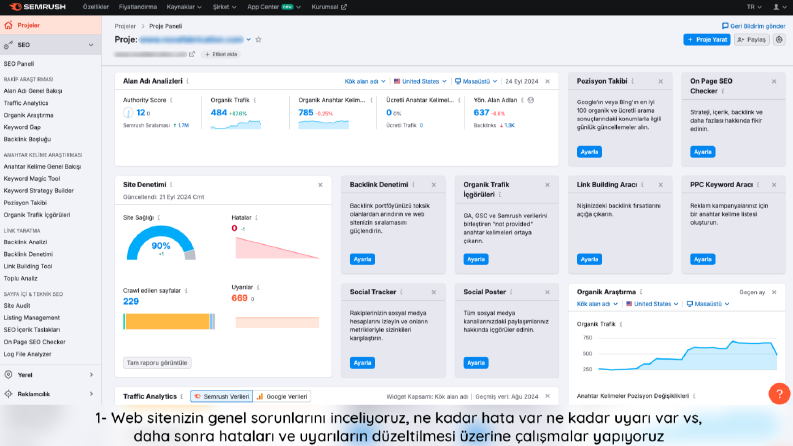The image size is (793, 446).
Task: Open the Kaynaklar top menu
Action: 184,7
